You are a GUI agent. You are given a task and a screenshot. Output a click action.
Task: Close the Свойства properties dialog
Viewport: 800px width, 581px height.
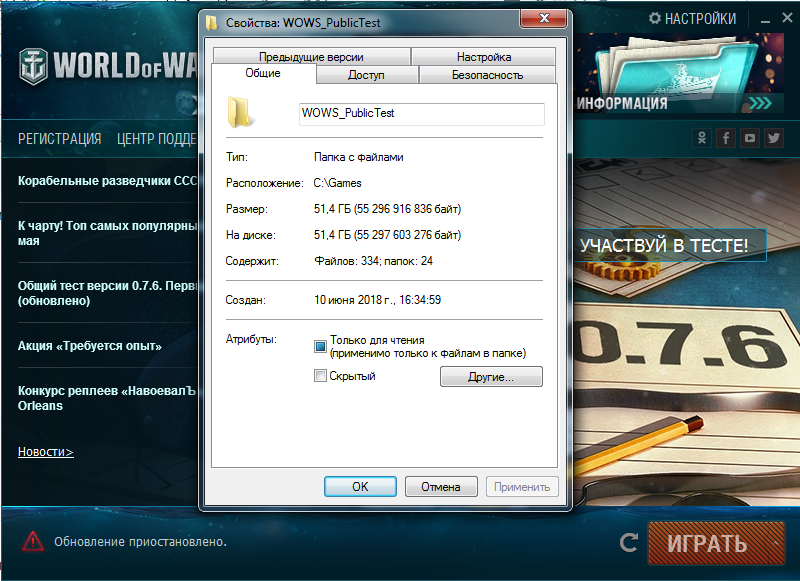coord(544,19)
